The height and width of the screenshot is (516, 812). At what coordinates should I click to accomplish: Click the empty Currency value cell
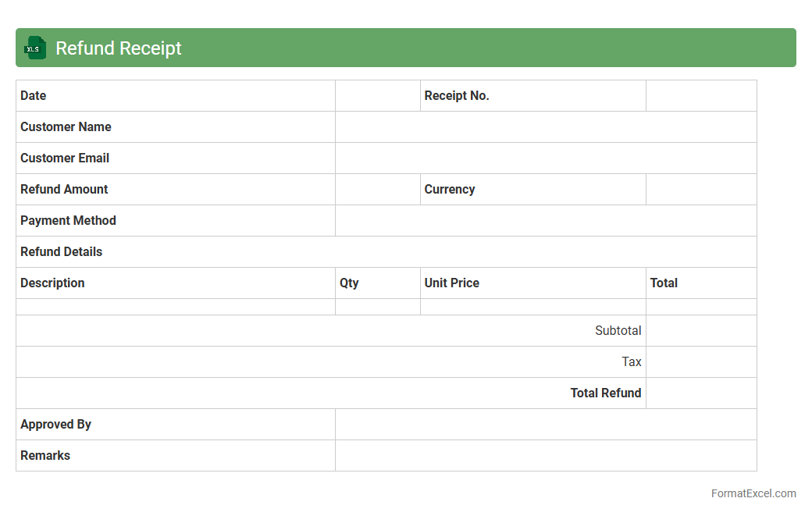point(701,190)
